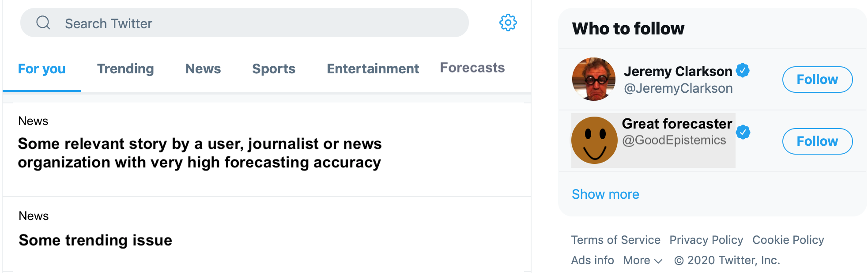The image size is (868, 273).
Task: Open the Terms of Service link
Action: pyautogui.click(x=615, y=240)
